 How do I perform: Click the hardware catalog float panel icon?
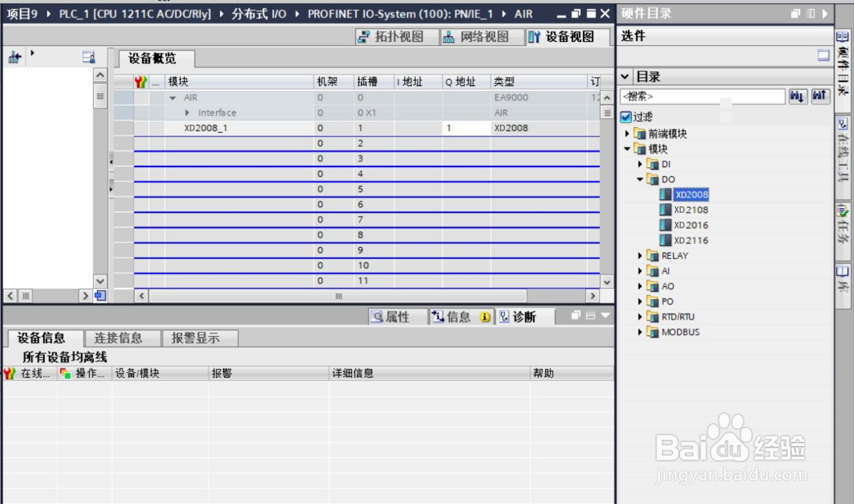(x=796, y=12)
